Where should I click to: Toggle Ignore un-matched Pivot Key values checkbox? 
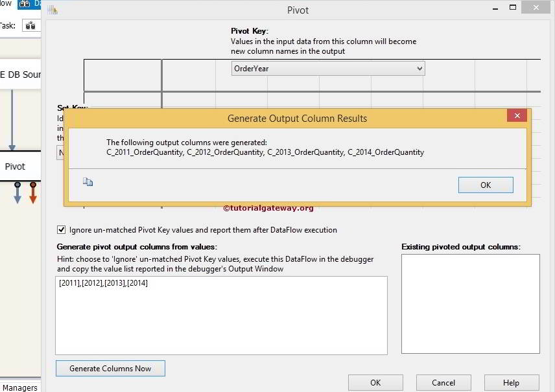(61, 229)
